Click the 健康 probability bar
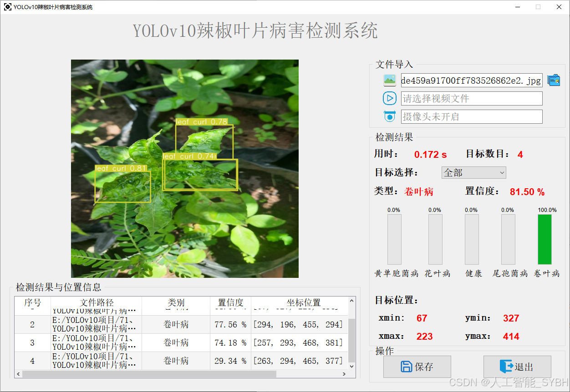 [472, 239]
